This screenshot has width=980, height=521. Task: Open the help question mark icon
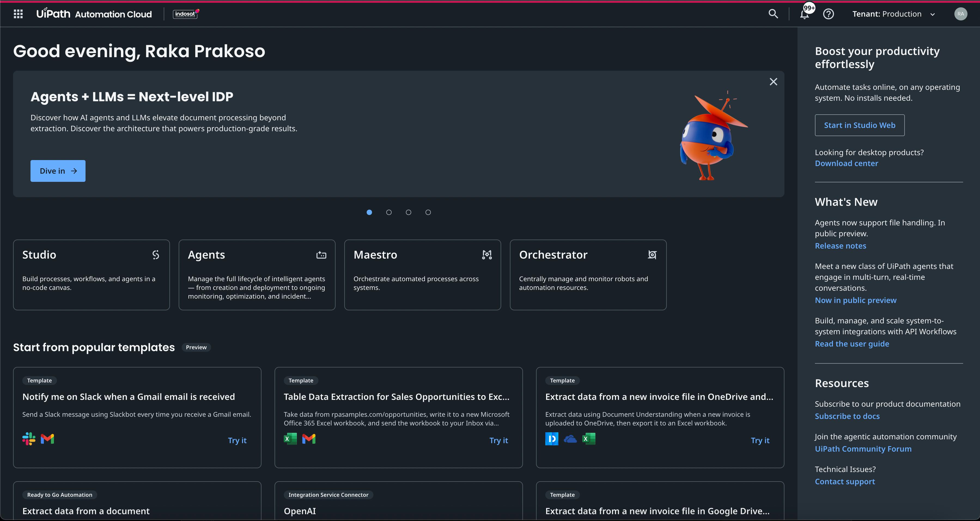tap(828, 14)
